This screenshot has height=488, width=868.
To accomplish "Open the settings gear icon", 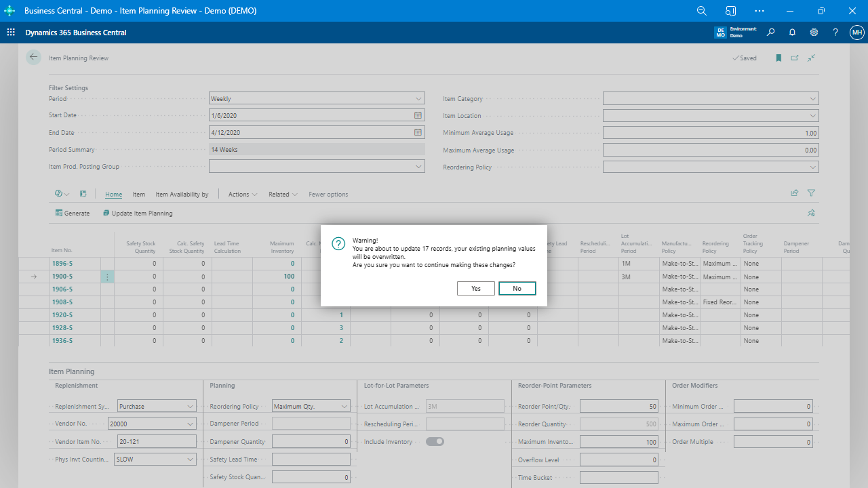I will [x=814, y=33].
